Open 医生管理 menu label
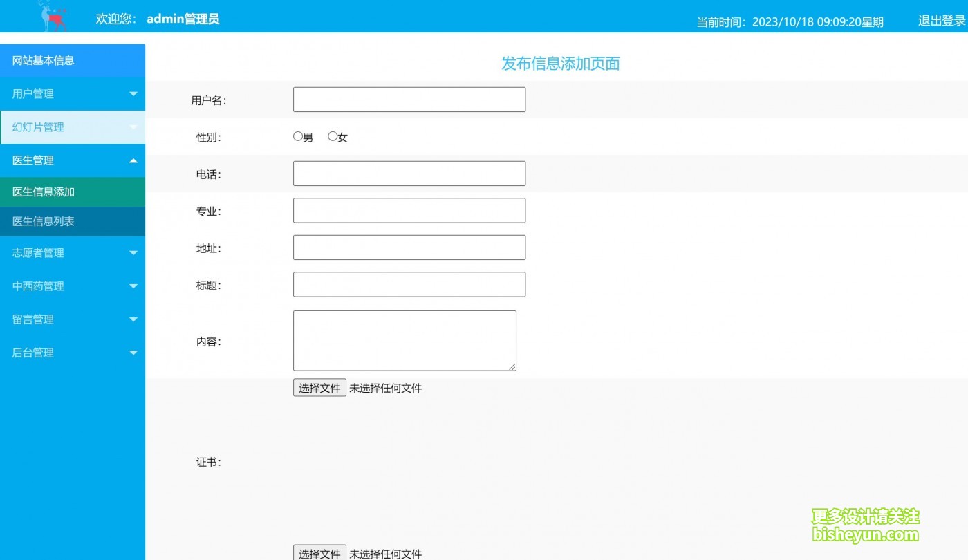 [33, 160]
